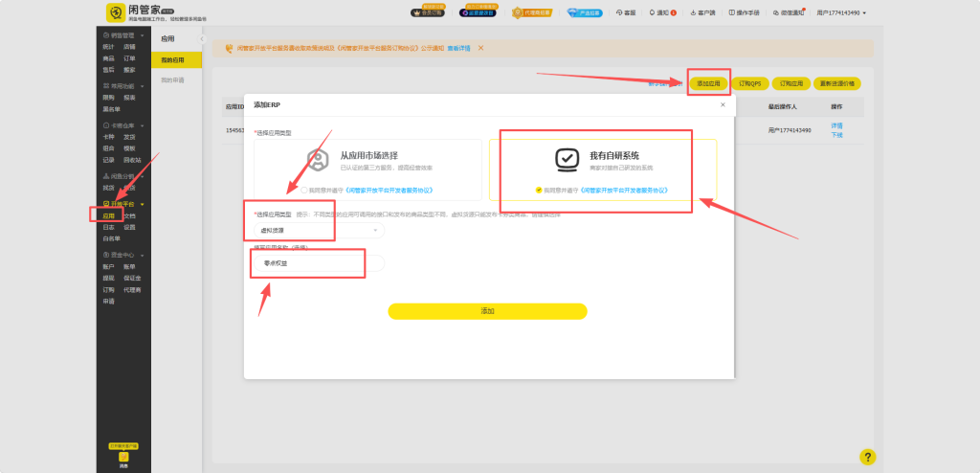This screenshot has height=473, width=980.
Task: Collapse the 开放平台 sidebar section
Action: pos(143,204)
